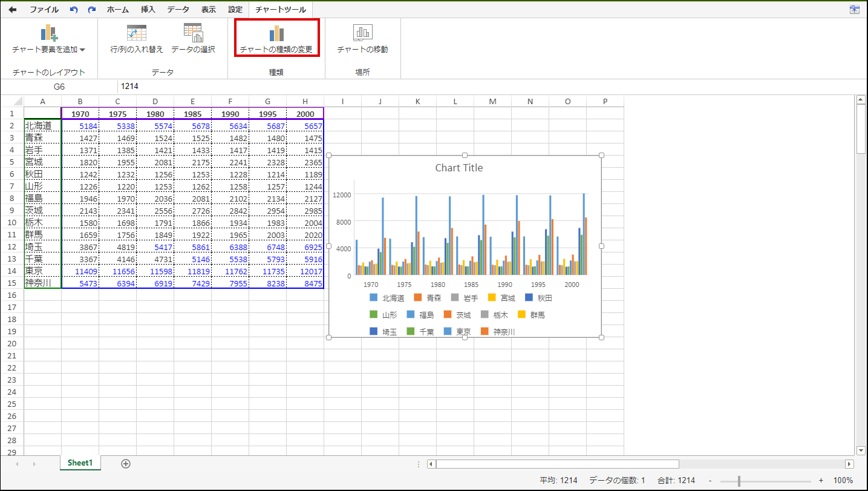This screenshot has width=868, height=491.
Task: Click 青森 legend entry in chart
Action: point(428,298)
